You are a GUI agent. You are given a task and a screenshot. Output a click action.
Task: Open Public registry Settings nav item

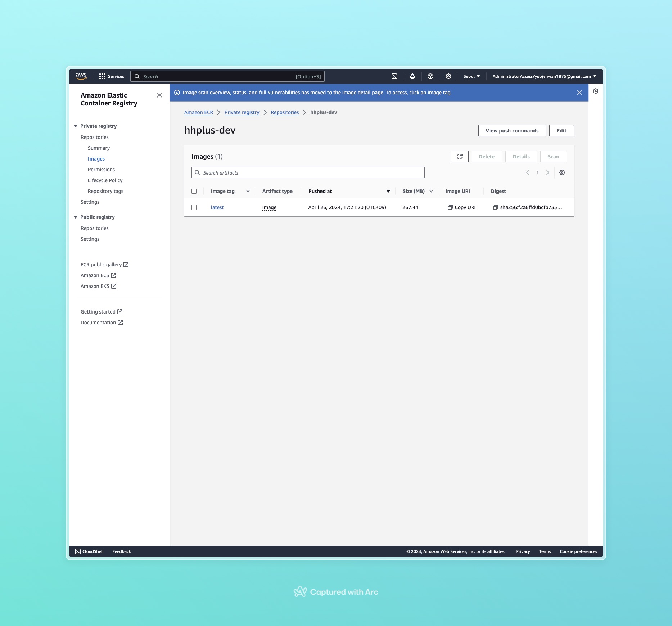click(90, 239)
